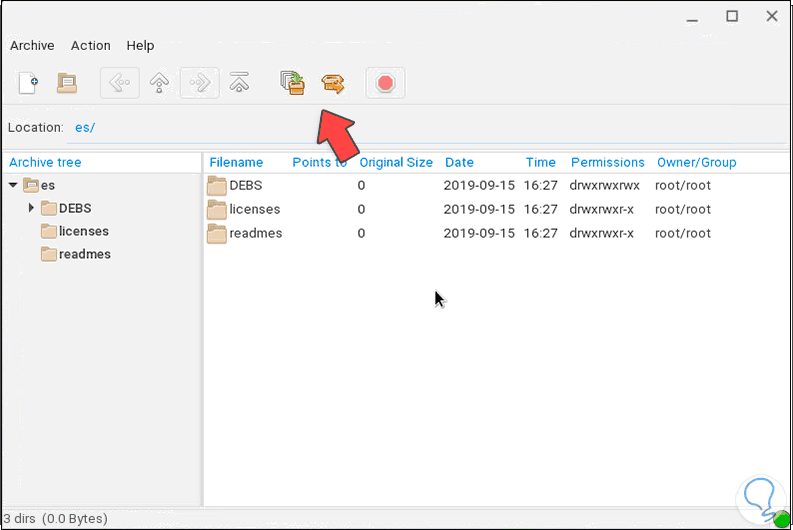The height and width of the screenshot is (530, 793).
Task: Select es folder in Archive tree
Action: point(39,185)
